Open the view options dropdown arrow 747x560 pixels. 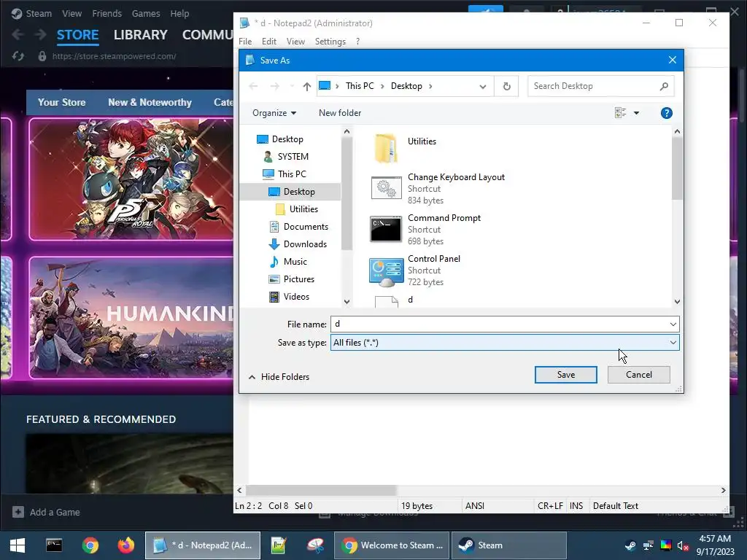(x=636, y=113)
